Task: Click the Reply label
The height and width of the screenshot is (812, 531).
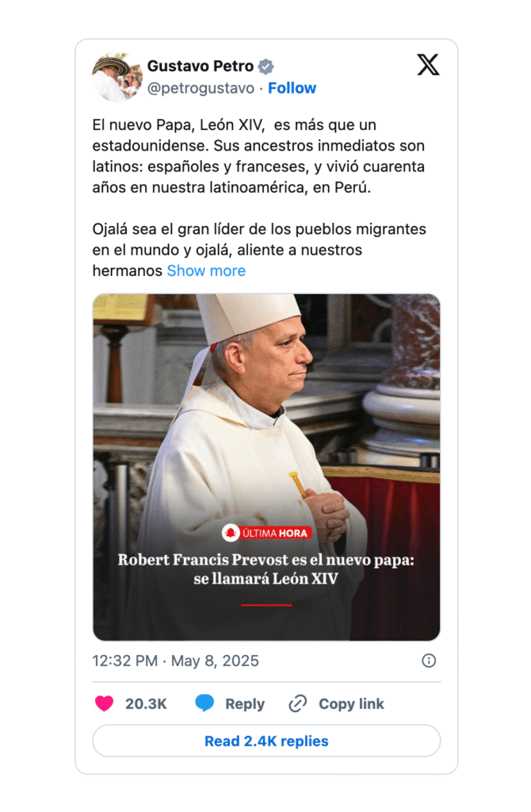Action: pos(245,704)
